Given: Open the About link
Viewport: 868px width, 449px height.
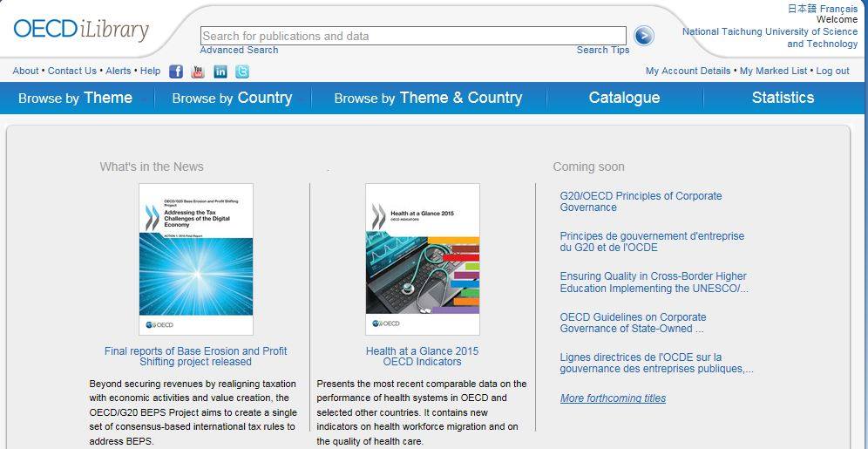Looking at the screenshot, I should pyautogui.click(x=25, y=71).
